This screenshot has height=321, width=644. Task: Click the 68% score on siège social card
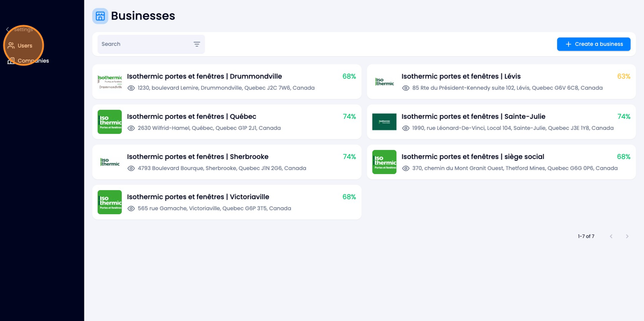coord(623,157)
